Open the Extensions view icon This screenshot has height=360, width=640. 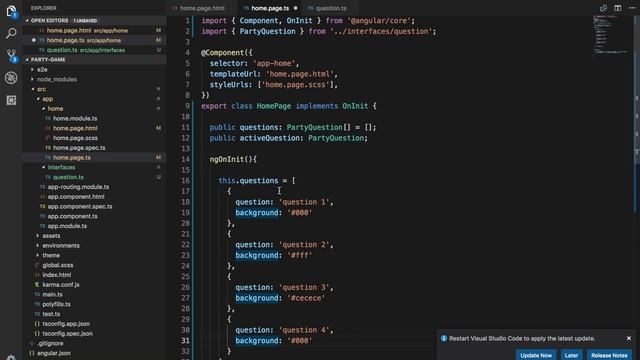tap(11, 100)
